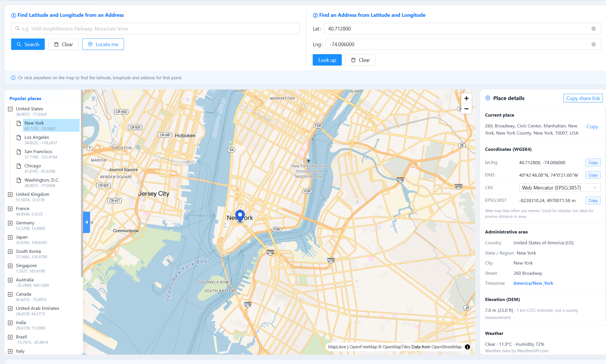606x364 pixels.
Task: Clear the Lng field with its x icon
Action: (x=593, y=44)
